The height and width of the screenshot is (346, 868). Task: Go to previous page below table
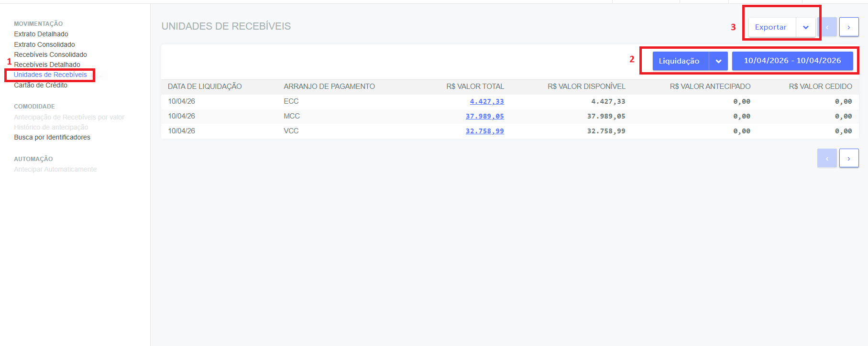(827, 158)
